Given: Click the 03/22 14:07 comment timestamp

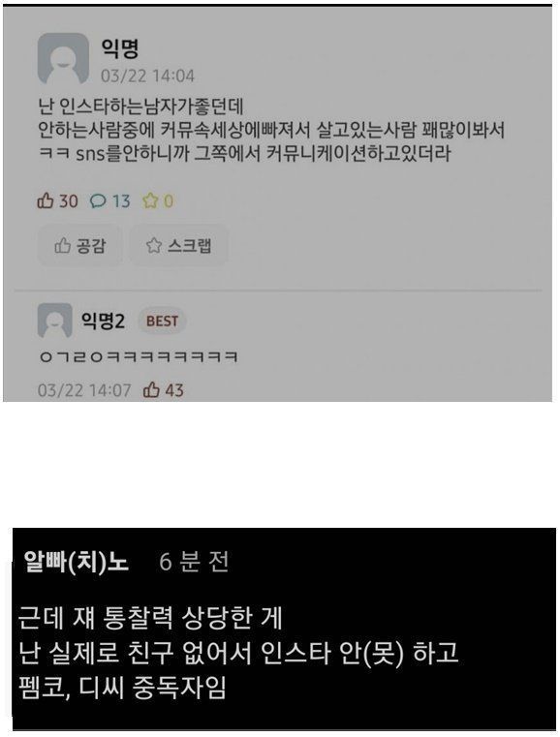Looking at the screenshot, I should (x=84, y=390).
